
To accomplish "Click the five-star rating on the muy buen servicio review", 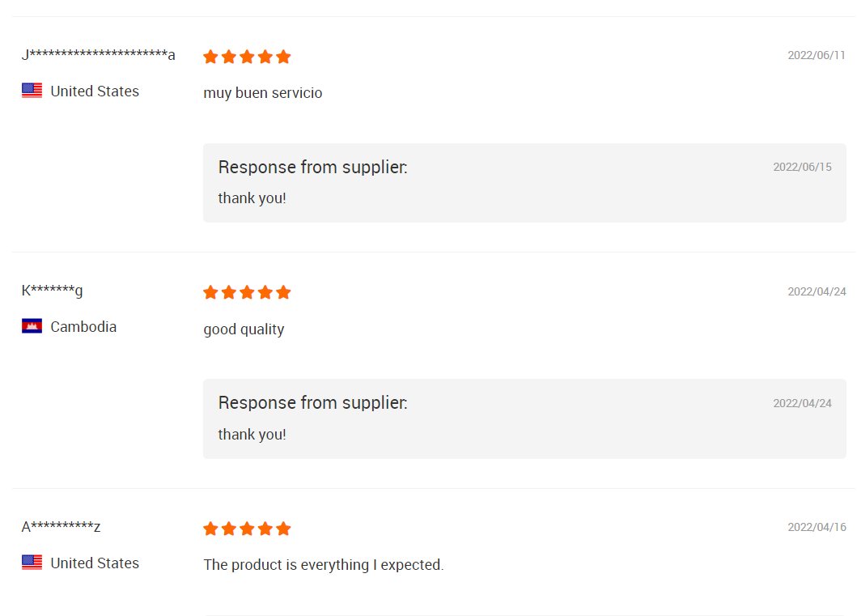I will [247, 57].
